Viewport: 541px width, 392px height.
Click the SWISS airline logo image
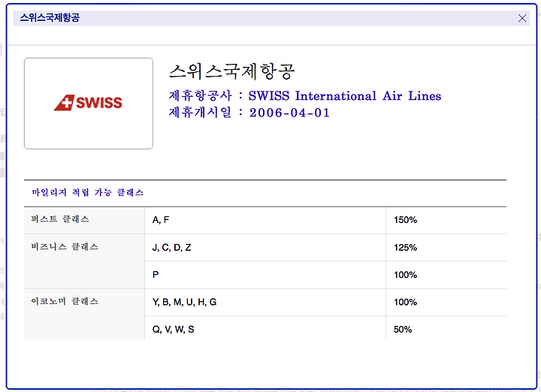pyautogui.click(x=89, y=103)
